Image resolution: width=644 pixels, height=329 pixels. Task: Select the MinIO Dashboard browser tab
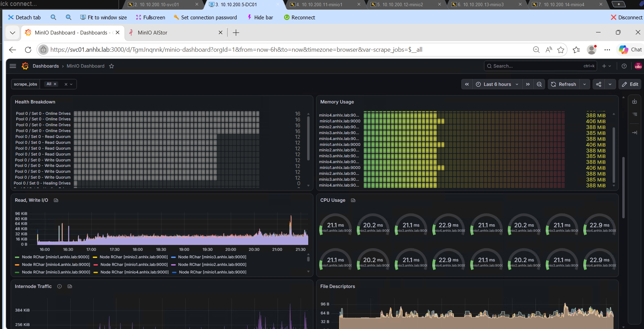[72, 33]
